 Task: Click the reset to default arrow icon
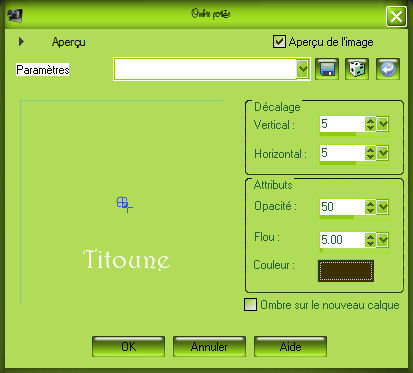[388, 69]
